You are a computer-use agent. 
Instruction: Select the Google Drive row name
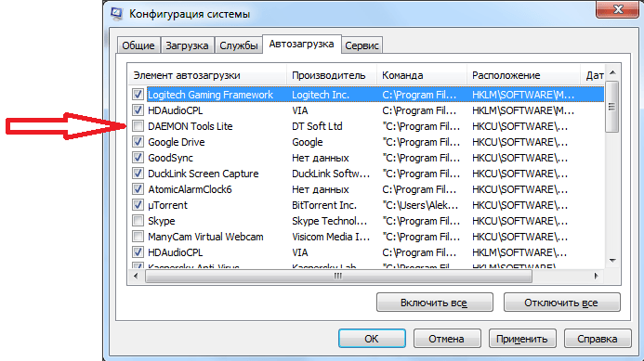coord(177,142)
